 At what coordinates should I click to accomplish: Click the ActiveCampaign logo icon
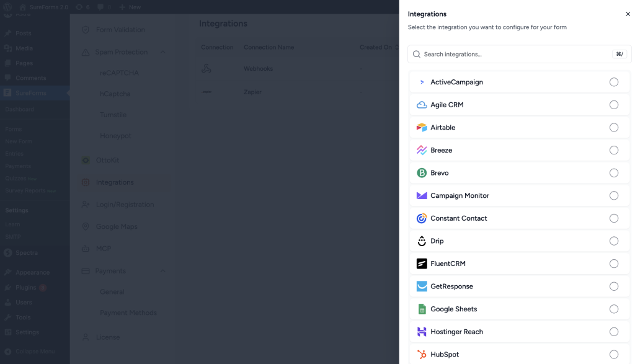pyautogui.click(x=422, y=82)
